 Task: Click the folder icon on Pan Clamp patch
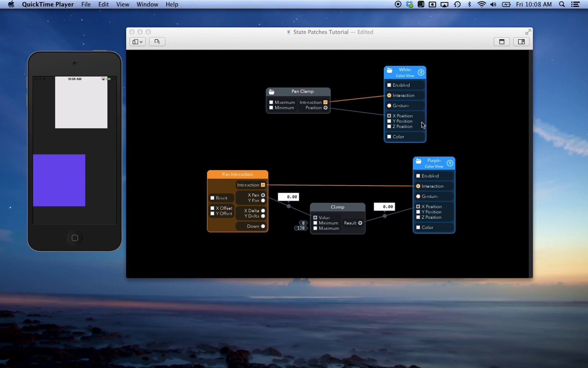(271, 92)
